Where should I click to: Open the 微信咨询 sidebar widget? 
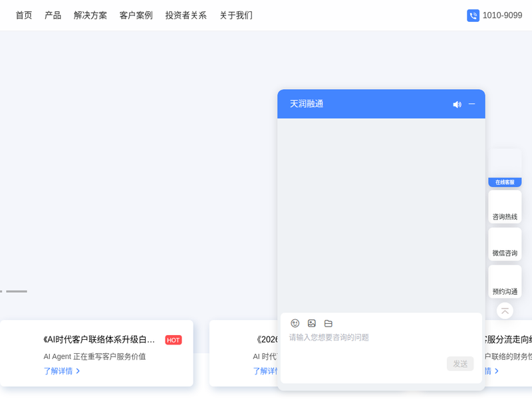(505, 244)
